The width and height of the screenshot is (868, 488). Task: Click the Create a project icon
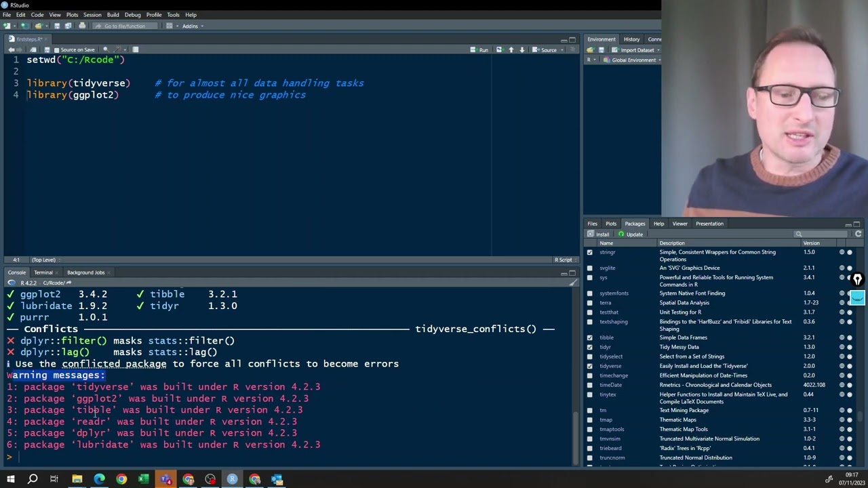[x=25, y=26]
